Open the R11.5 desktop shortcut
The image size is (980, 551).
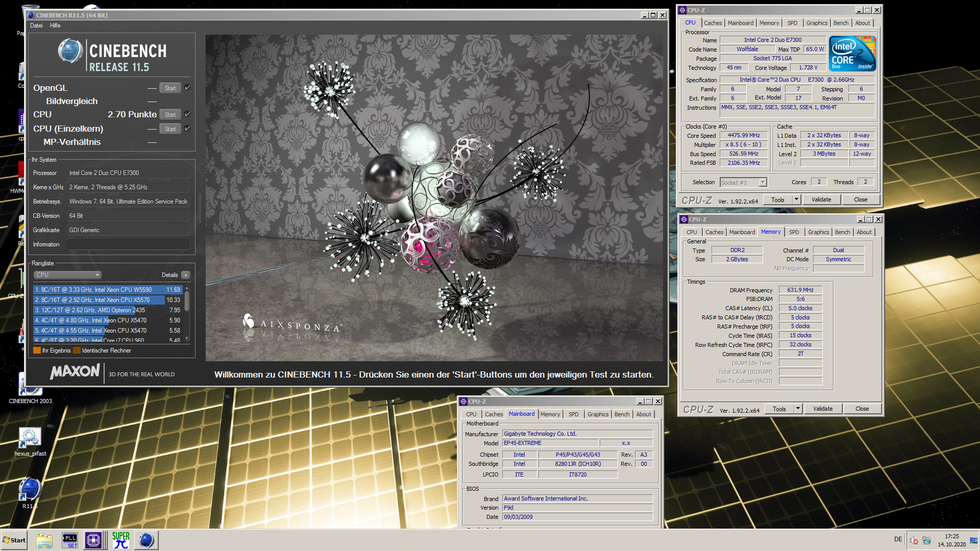(30, 493)
